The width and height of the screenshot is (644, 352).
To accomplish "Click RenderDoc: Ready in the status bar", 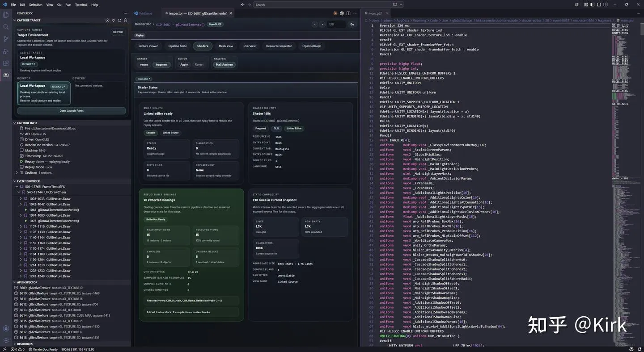I will pos(43,349).
